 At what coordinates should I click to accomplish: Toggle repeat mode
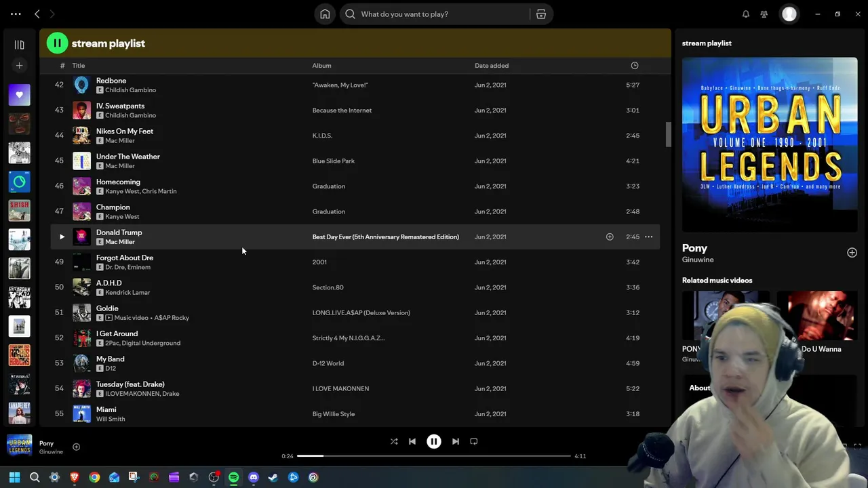(474, 442)
